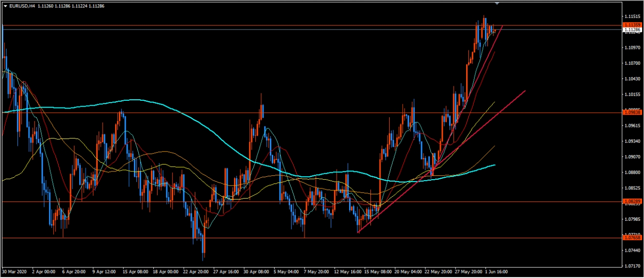This screenshot has width=644, height=278.
Task: Click the 1 Jun 16:00 time label
Action: [x=496, y=272]
